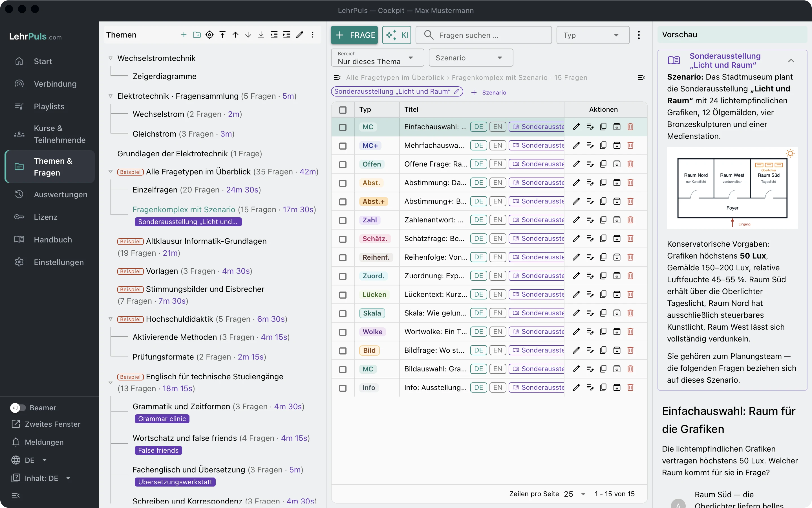812x508 pixels.
Task: Click the playlist-edit icon in the Skala row
Action: tap(590, 313)
